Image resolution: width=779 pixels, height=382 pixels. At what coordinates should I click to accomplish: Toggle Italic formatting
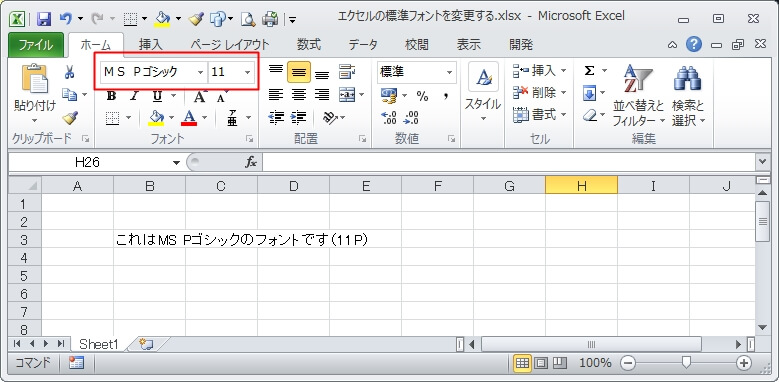[x=134, y=96]
